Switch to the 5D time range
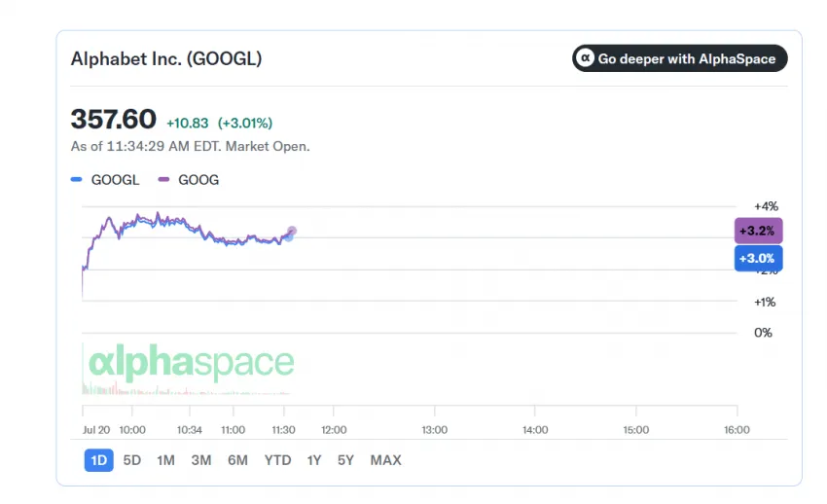The height and width of the screenshot is (504, 827). [x=132, y=460]
